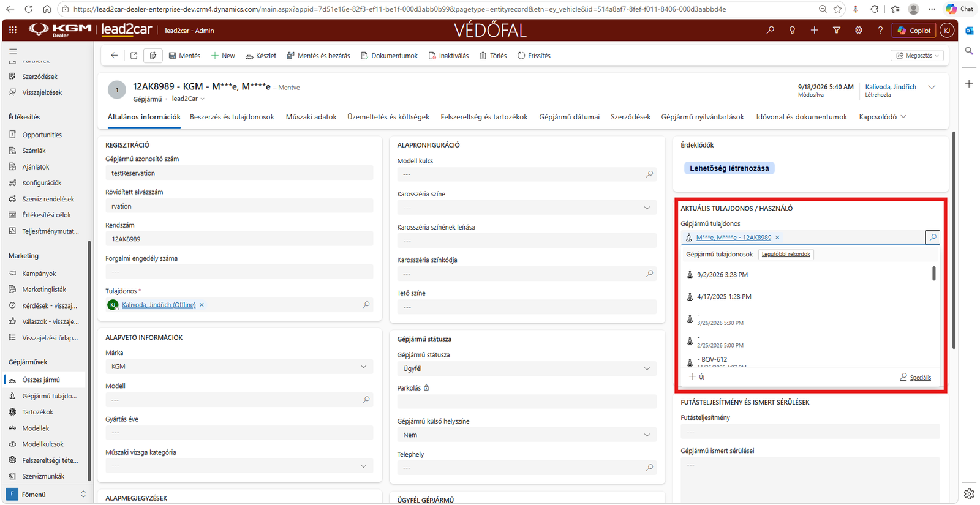Open the Karosszéria színe dropdown

click(x=647, y=208)
